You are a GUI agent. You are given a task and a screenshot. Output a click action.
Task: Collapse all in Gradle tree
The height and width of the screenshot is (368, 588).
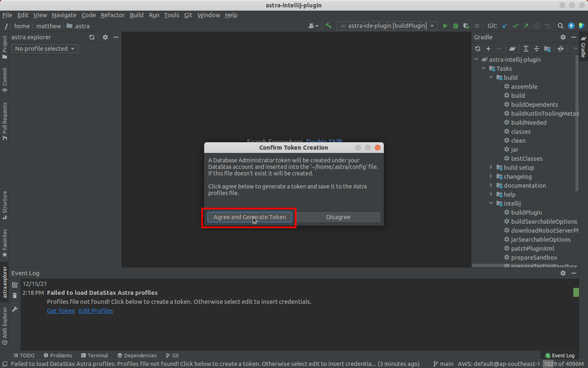click(x=537, y=49)
